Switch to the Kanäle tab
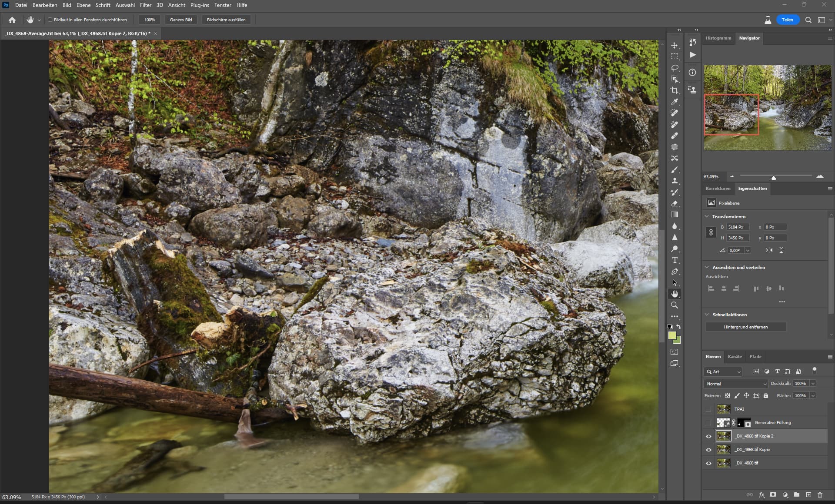The height and width of the screenshot is (504, 835). (x=735, y=357)
